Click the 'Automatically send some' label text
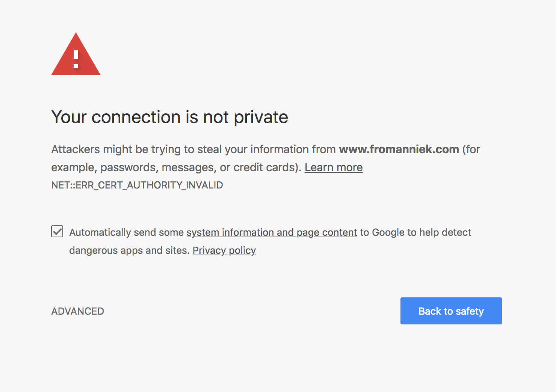The image size is (556, 392). [127, 232]
